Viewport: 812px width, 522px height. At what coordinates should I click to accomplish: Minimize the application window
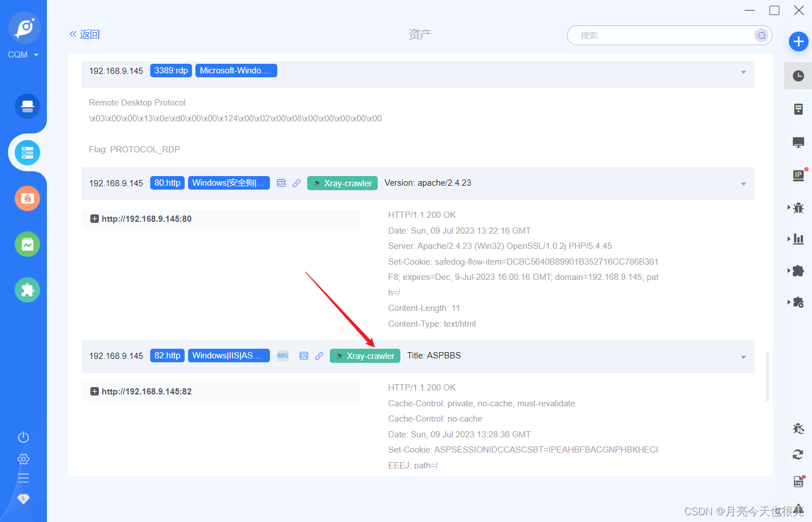coord(749,10)
